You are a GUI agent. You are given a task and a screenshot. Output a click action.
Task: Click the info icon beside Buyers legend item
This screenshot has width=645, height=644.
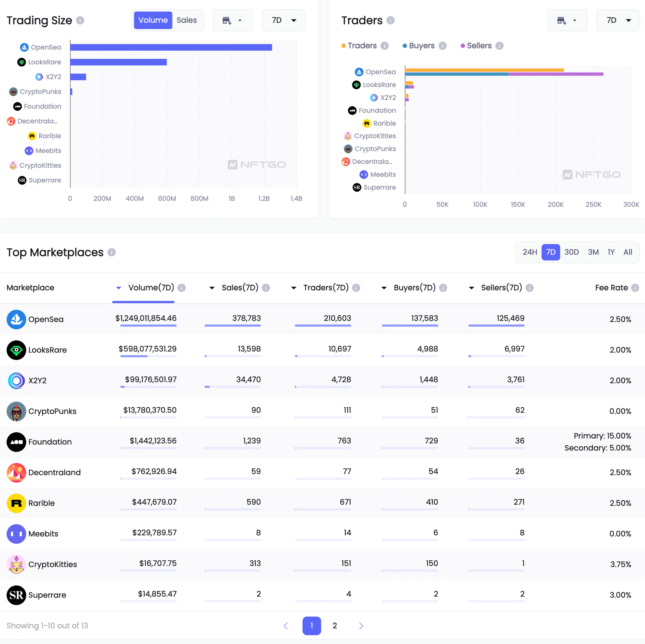(x=443, y=46)
